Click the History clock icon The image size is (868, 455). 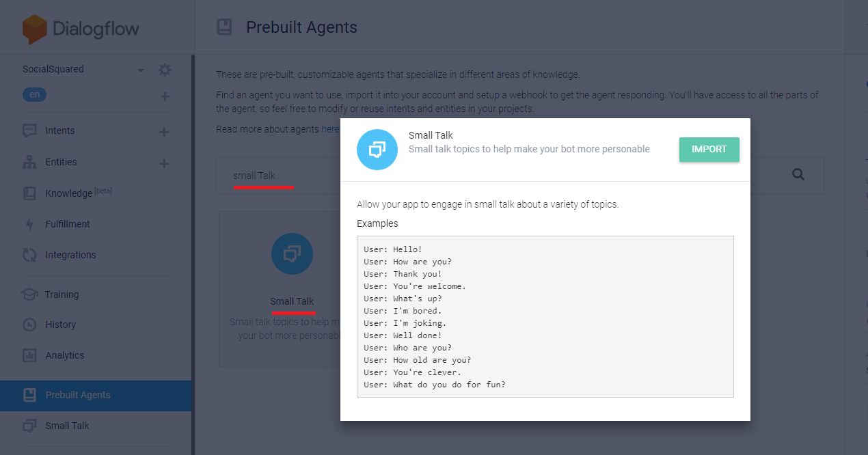[29, 325]
